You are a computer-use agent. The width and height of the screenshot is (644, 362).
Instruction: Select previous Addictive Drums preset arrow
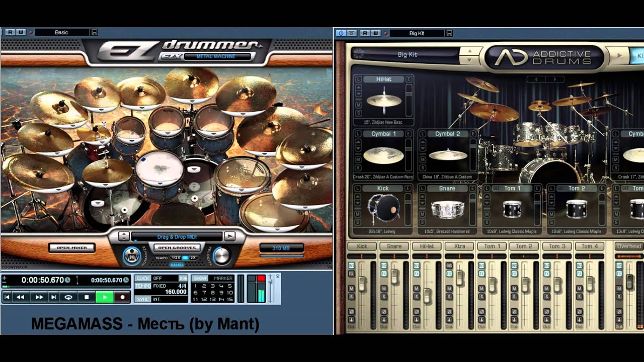[x=470, y=51]
